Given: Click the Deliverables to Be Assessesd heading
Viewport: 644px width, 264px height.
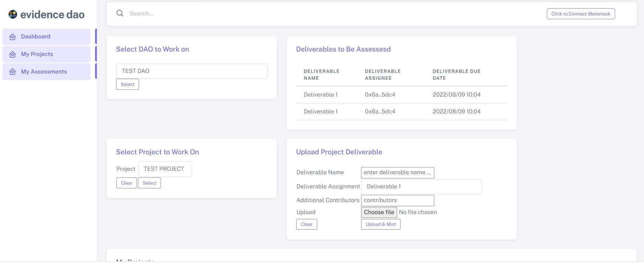Looking at the screenshot, I should coord(343,49).
